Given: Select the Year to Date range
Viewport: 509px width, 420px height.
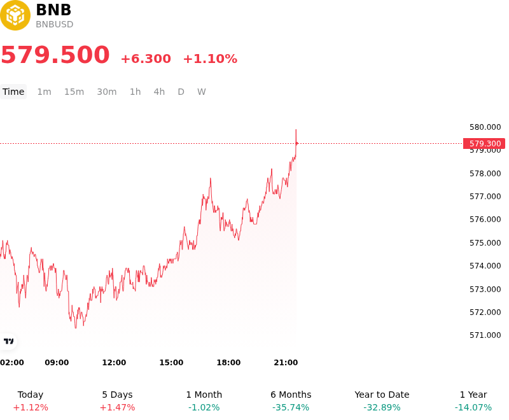Looking at the screenshot, I should [382, 401].
